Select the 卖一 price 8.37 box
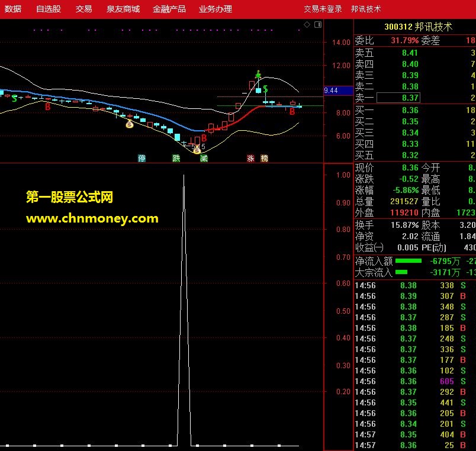 (398, 98)
